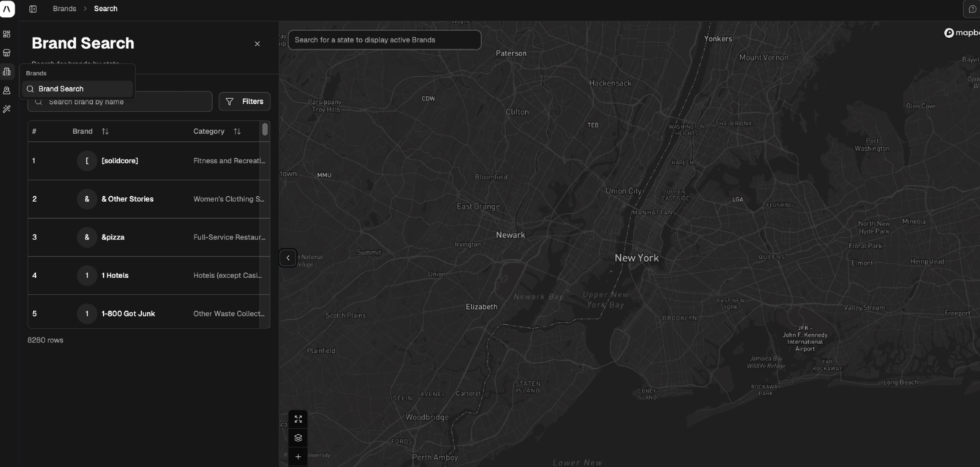Click the Union City label on map
The height and width of the screenshot is (467, 980).
[624, 191]
